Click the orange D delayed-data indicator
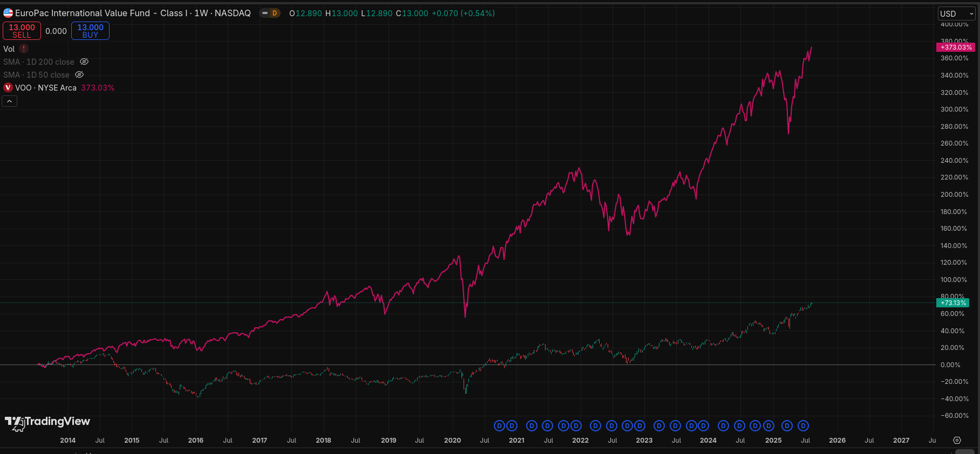 (274, 13)
